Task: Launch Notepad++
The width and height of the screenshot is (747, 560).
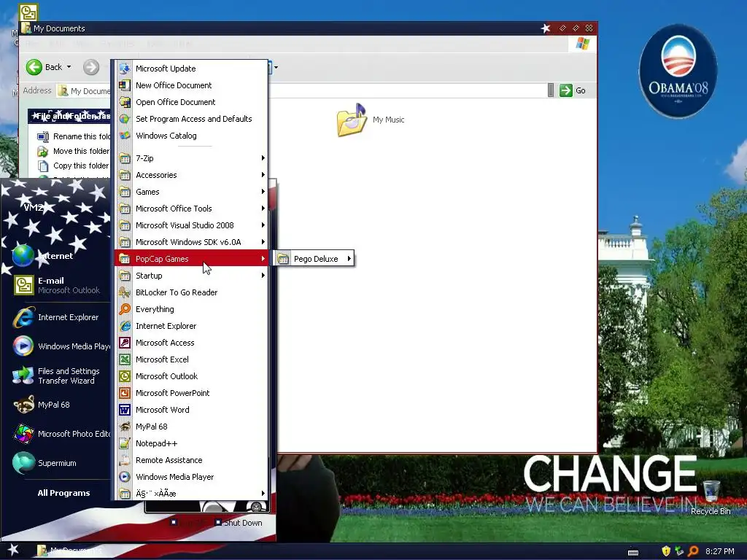Action: click(190, 443)
